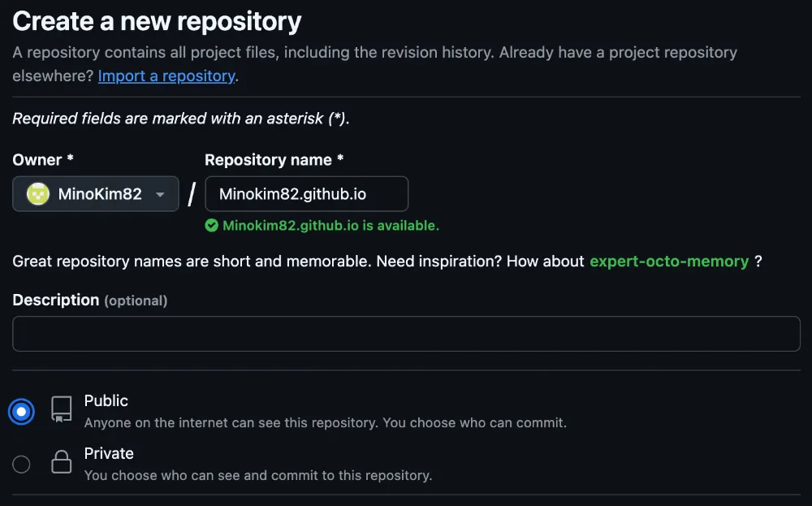The image size is (812, 506).
Task: Select the Public radio button
Action: (x=21, y=412)
